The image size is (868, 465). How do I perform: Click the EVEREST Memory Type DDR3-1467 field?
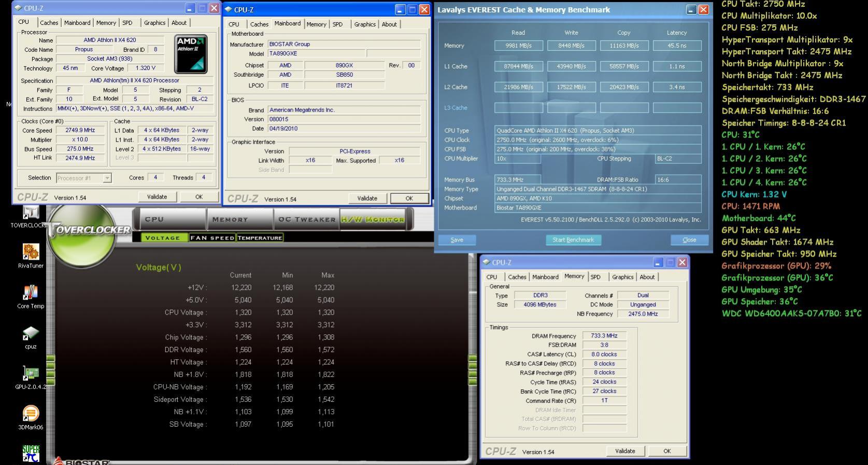point(598,189)
